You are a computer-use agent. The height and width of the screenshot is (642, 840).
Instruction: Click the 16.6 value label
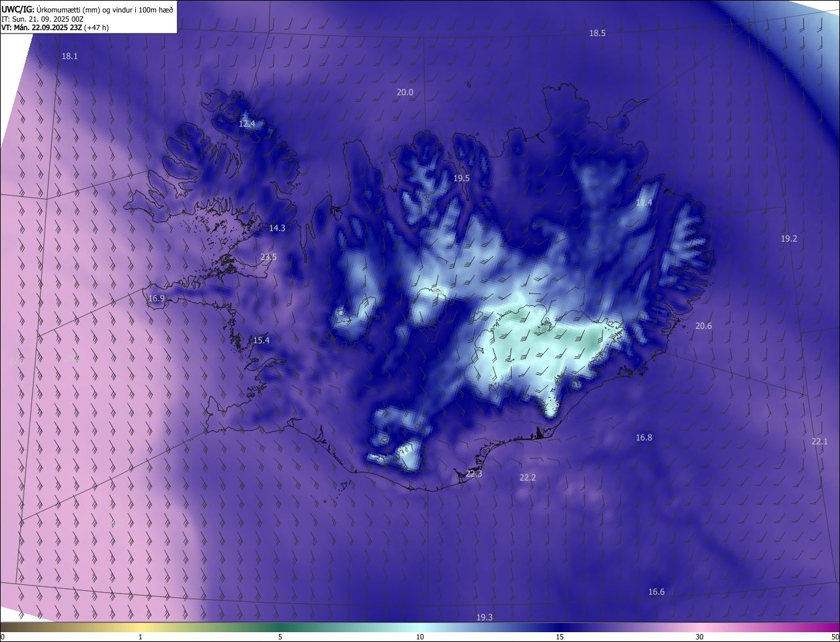(656, 592)
